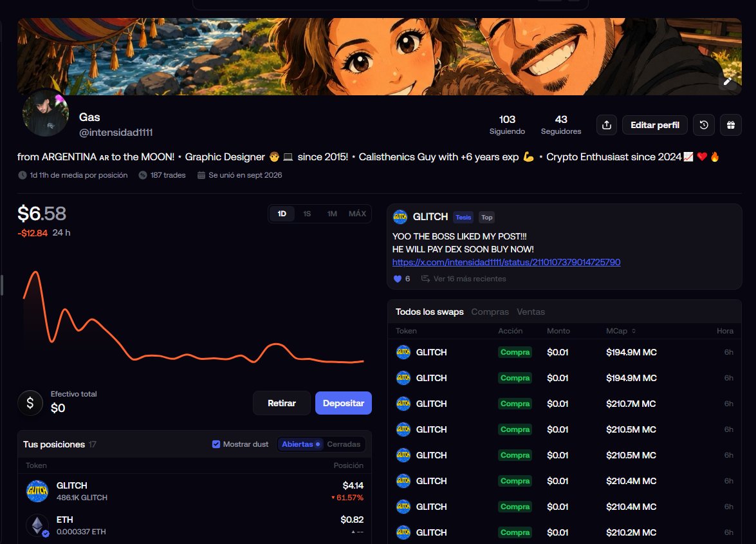Click the $6.58 portfolio balance
Screen dimensions: 756x544
pyautogui.click(x=42, y=214)
